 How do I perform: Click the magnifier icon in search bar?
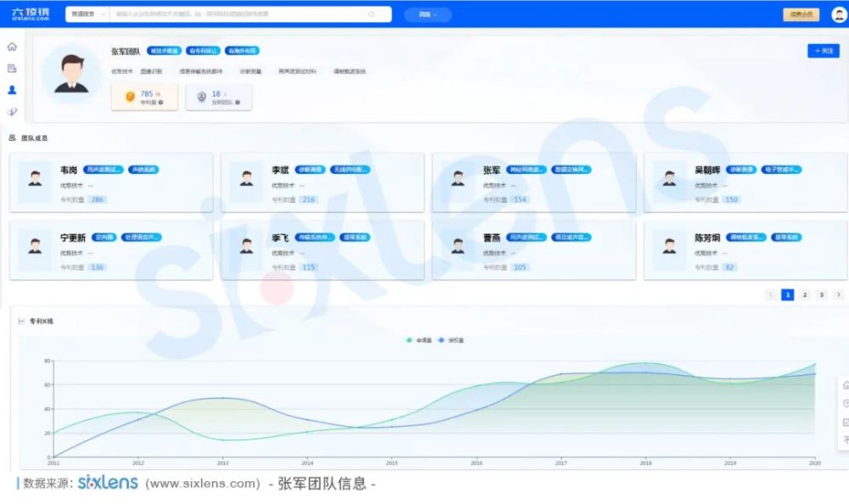[372, 14]
